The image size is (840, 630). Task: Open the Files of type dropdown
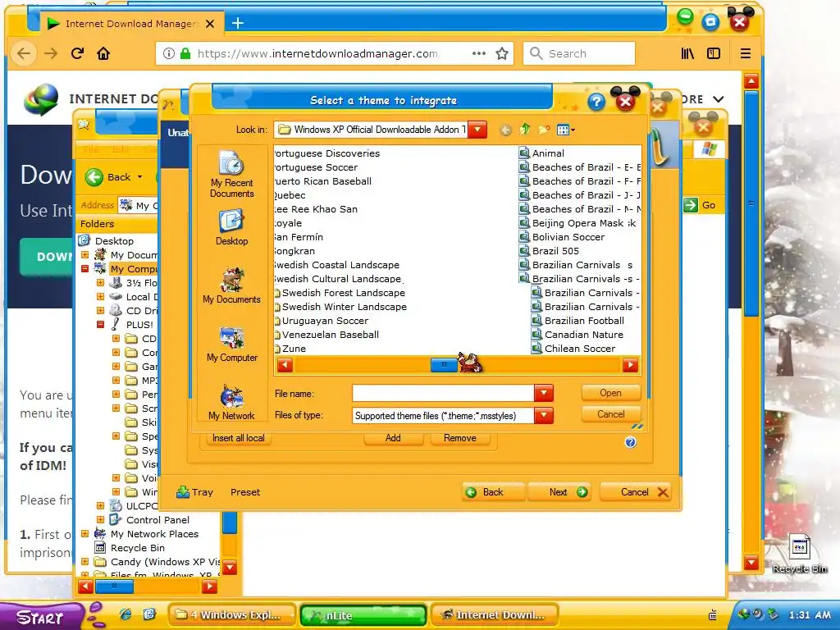point(543,415)
